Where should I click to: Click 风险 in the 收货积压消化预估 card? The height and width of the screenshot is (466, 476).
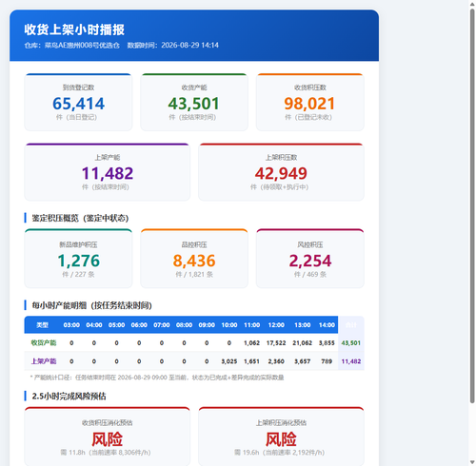(x=108, y=439)
